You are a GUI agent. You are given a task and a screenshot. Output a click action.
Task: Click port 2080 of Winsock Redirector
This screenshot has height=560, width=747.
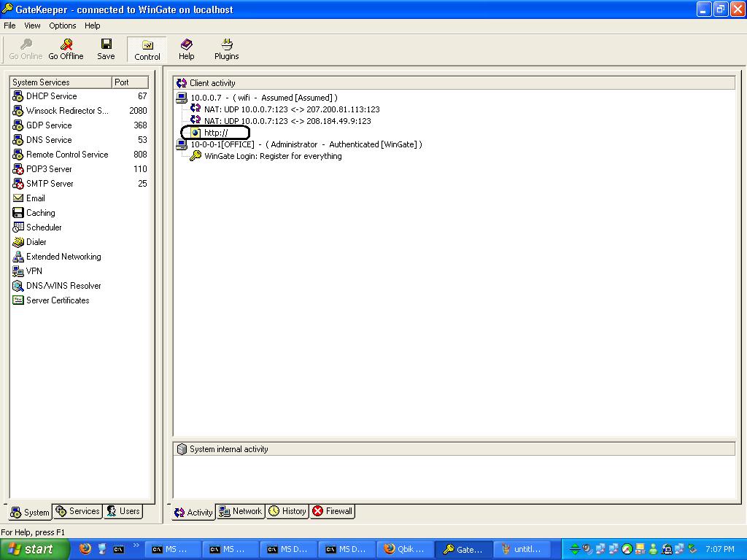tap(138, 111)
